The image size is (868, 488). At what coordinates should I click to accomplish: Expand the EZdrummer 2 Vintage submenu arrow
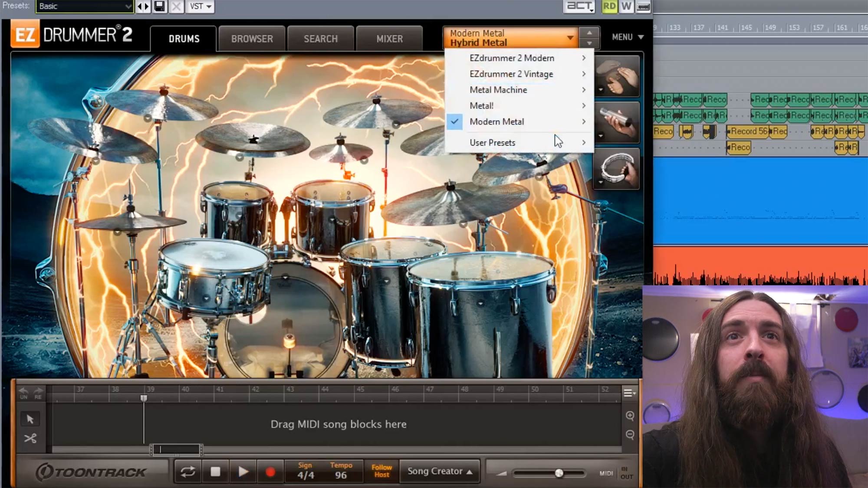point(584,74)
